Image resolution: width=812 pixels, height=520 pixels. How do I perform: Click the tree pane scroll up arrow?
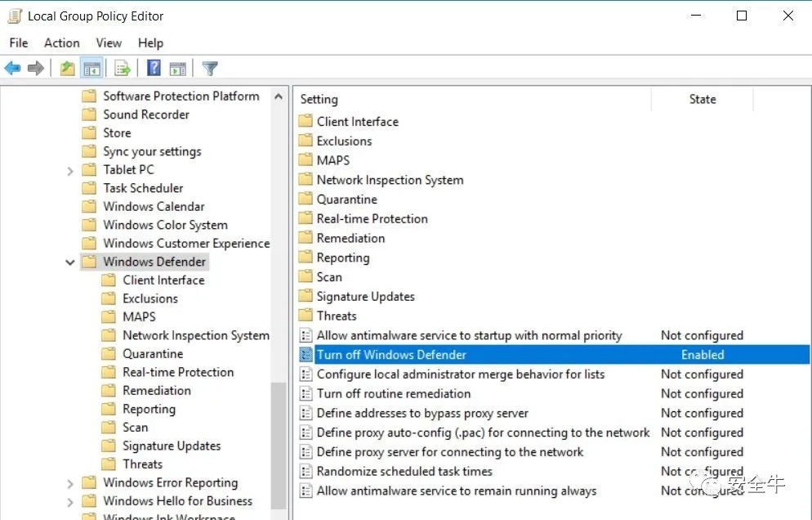[279, 96]
